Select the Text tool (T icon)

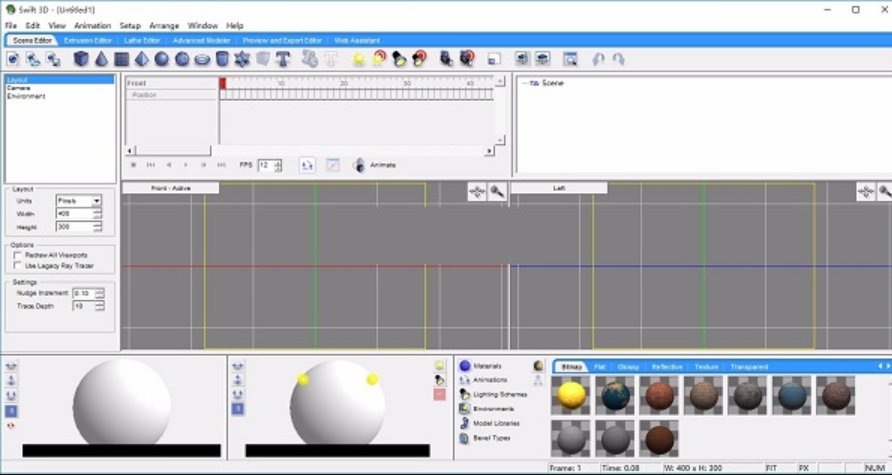[283, 59]
